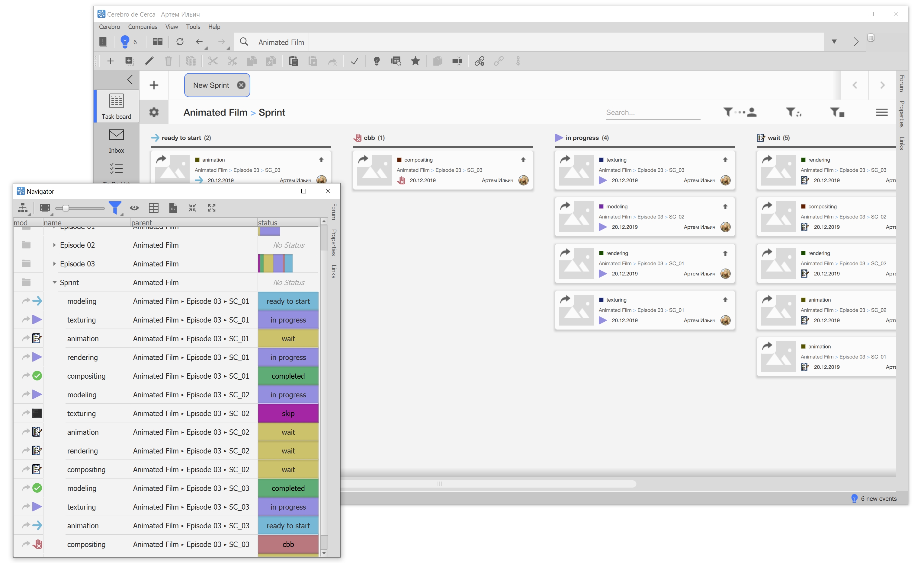The image size is (924, 563).
Task: Toggle the blue filter funnel in Navigator
Action: [x=115, y=208]
